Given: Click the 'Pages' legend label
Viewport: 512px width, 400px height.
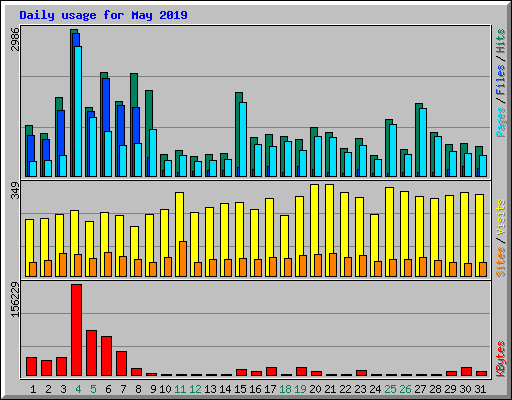Looking at the screenshot, I should click(500, 122).
